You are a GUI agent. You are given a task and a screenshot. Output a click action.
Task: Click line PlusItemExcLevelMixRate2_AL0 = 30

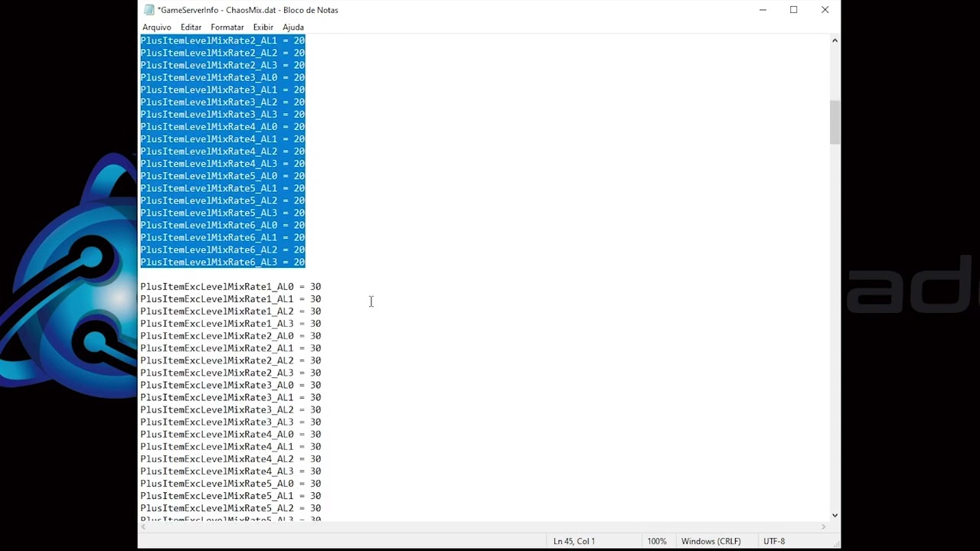pos(230,336)
